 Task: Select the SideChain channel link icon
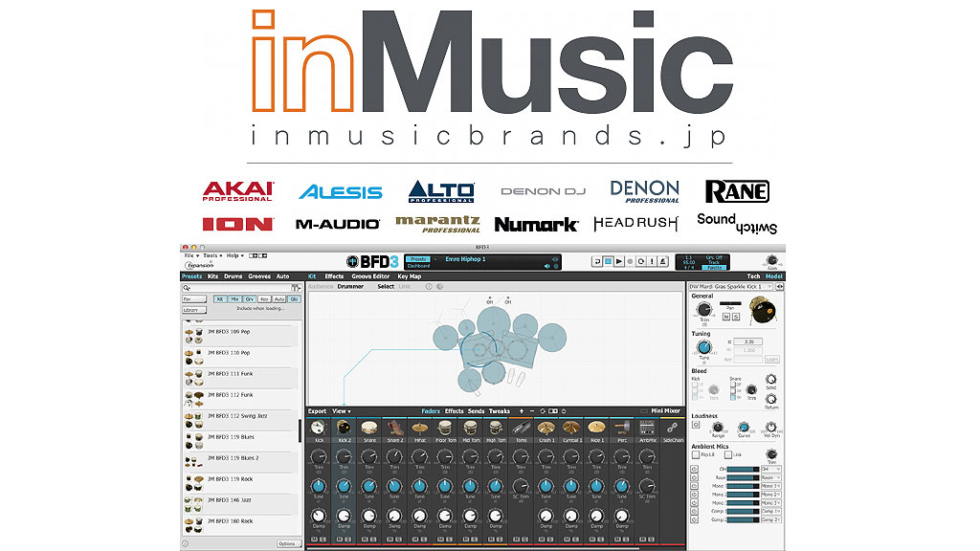click(x=673, y=428)
